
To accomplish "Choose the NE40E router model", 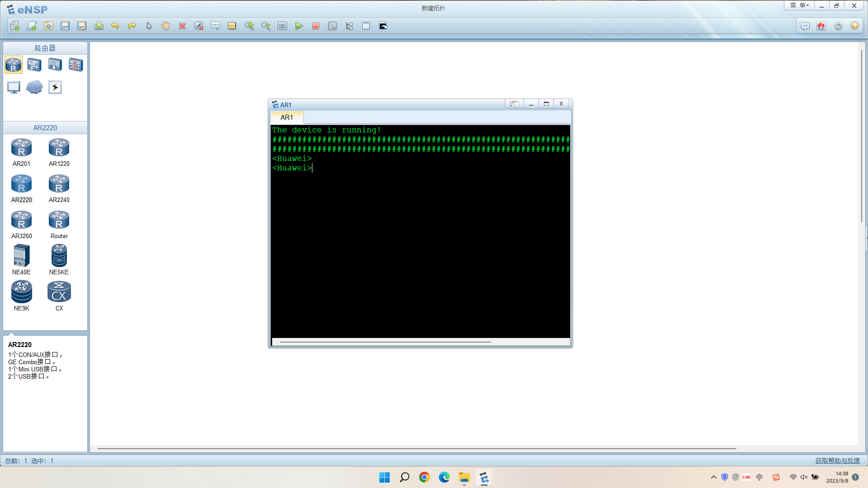I will click(x=22, y=260).
